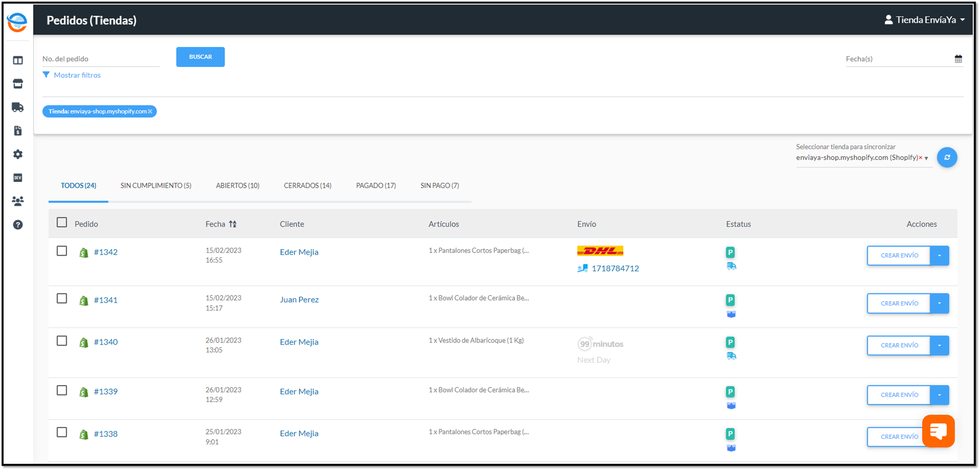Click date 15/02/2023 16:55
This screenshot has width=980, height=470.
tap(223, 255)
